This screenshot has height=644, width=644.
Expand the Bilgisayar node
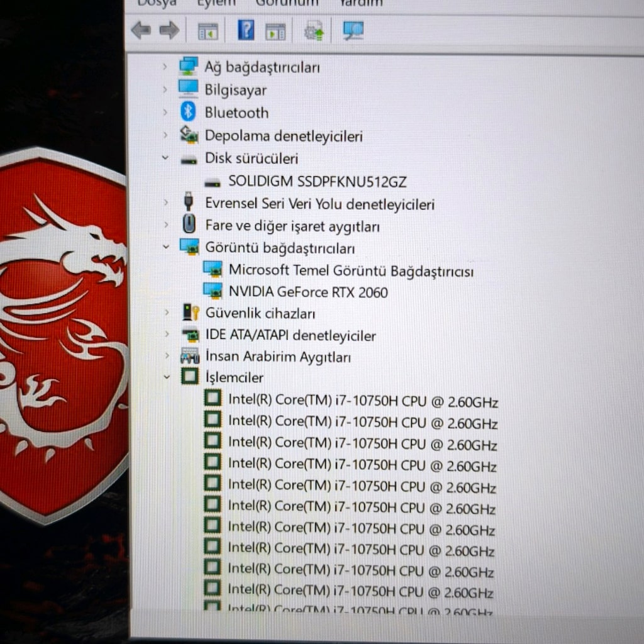pyautogui.click(x=165, y=89)
